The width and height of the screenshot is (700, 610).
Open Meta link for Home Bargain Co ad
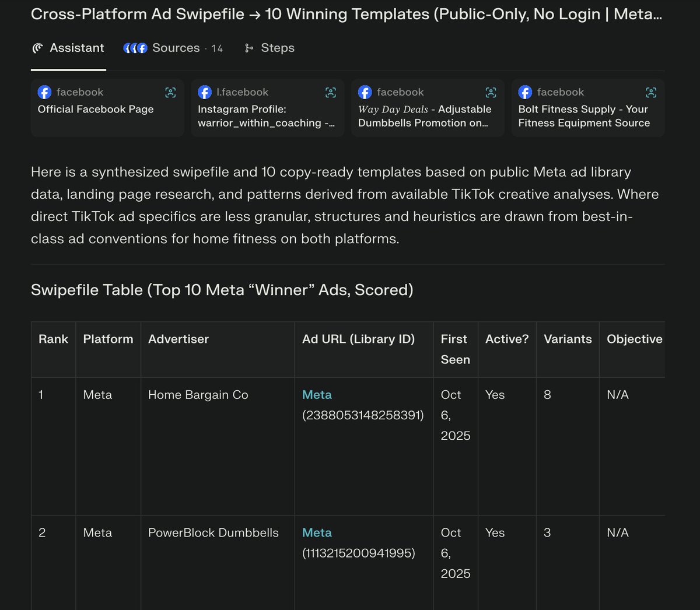317,395
